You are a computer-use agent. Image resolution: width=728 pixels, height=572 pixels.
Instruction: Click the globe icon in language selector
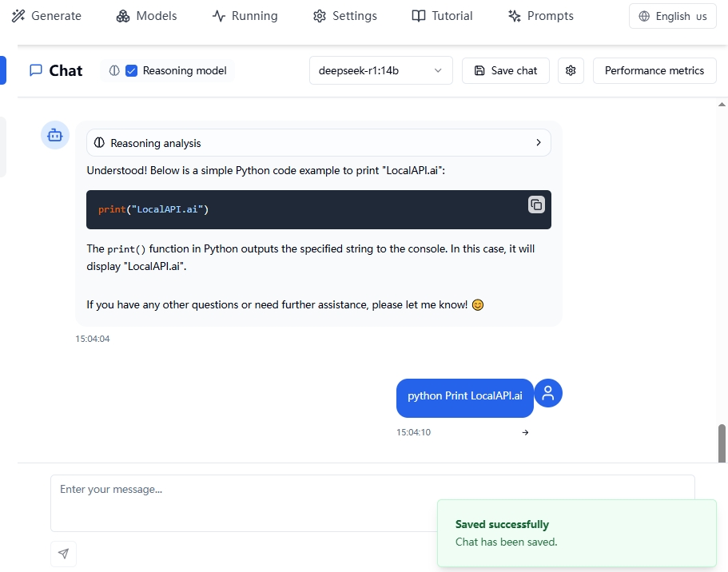[x=644, y=16]
